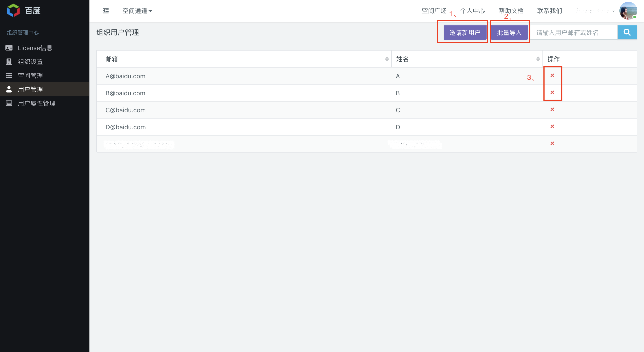Click the Baidu logo icon
Viewport: 644px width, 352px height.
tap(13, 11)
